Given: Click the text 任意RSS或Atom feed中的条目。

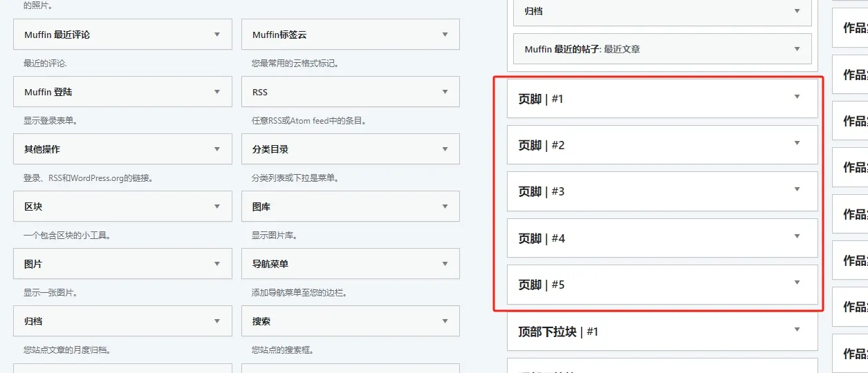Looking at the screenshot, I should pos(308,121).
